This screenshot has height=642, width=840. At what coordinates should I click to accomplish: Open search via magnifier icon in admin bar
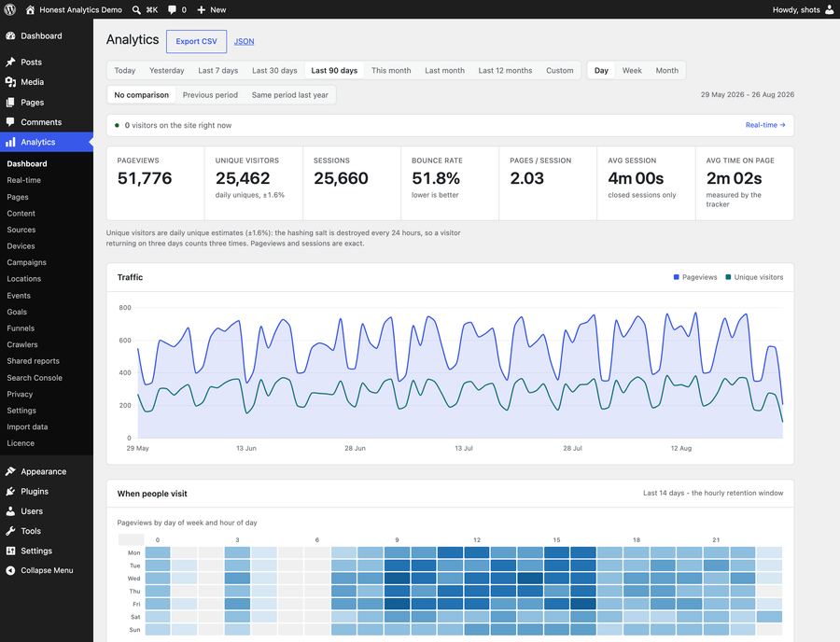(x=136, y=9)
